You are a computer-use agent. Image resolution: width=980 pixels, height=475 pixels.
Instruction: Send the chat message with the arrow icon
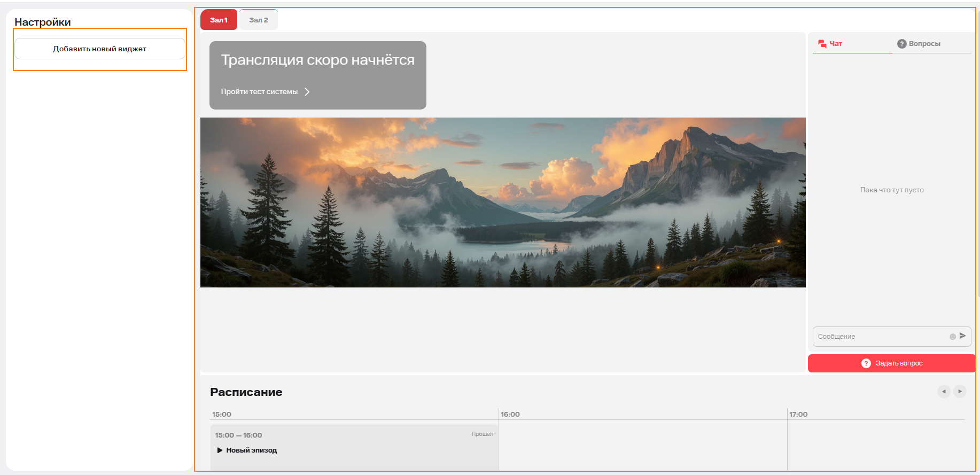click(962, 336)
